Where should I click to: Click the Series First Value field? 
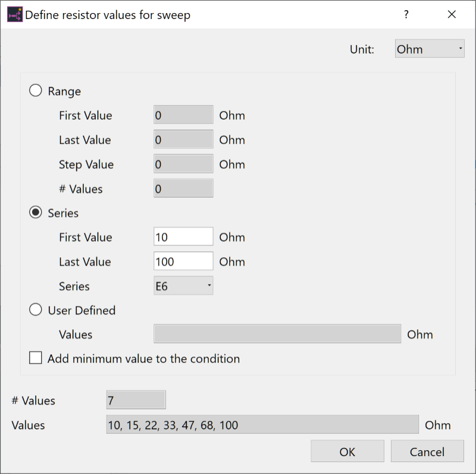[183, 237]
